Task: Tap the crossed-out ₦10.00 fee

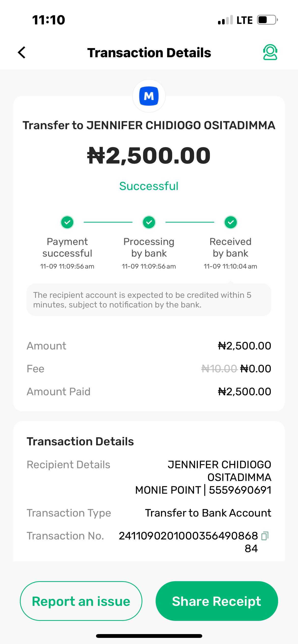Action: click(219, 369)
